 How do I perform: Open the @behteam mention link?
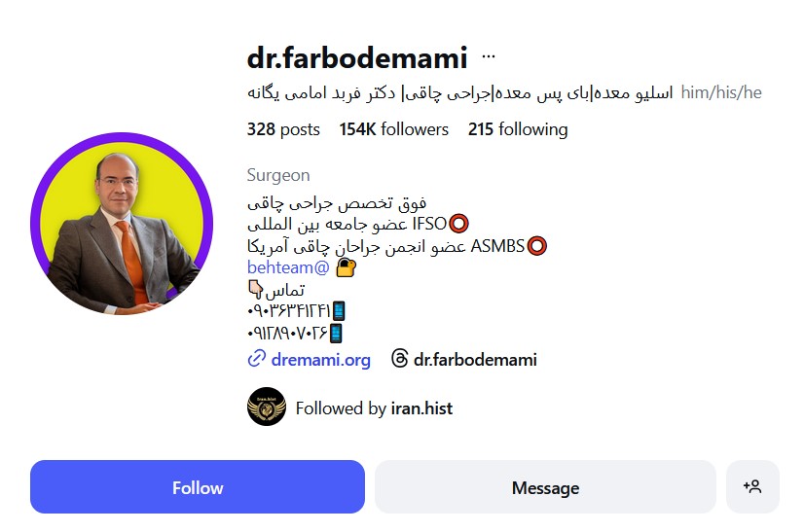click(288, 267)
